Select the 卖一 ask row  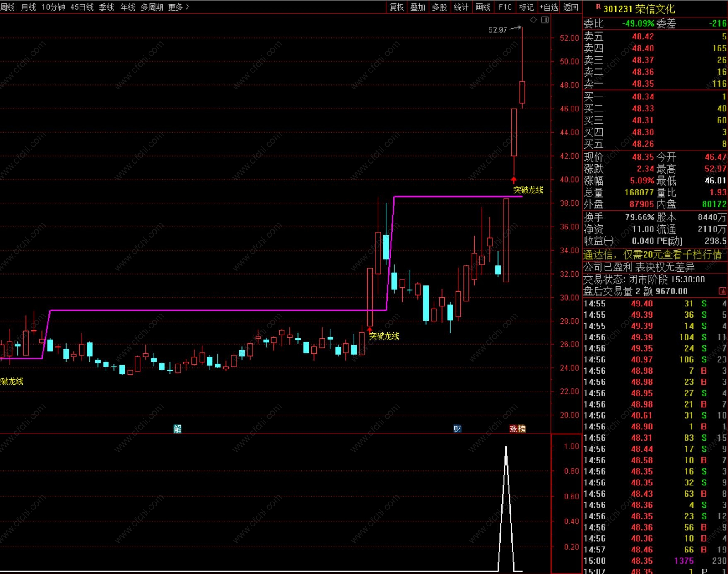[655, 84]
